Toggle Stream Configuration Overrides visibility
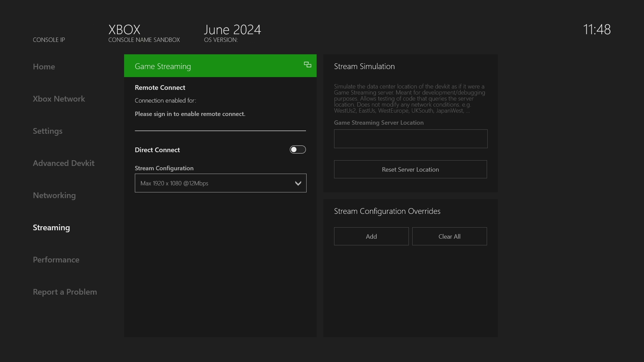644x362 pixels. (387, 210)
